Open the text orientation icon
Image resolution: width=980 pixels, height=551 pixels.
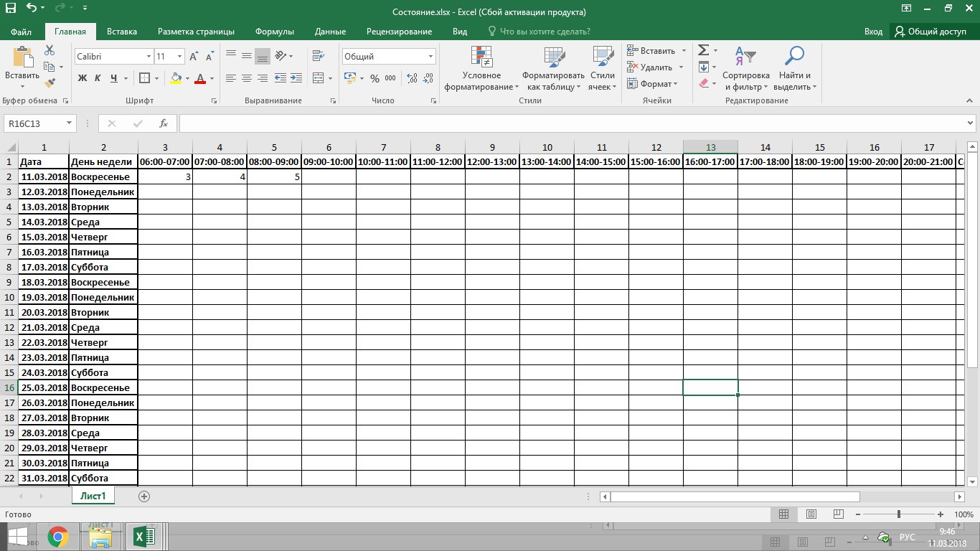281,56
